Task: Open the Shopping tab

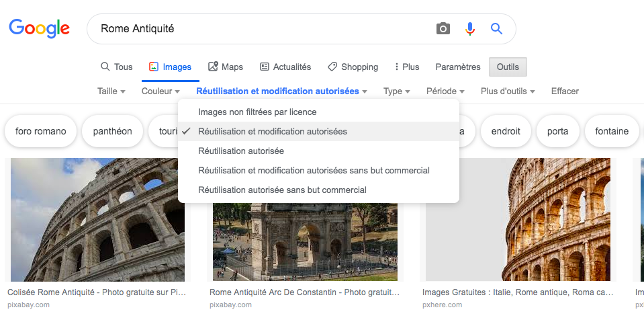Action: [x=353, y=67]
